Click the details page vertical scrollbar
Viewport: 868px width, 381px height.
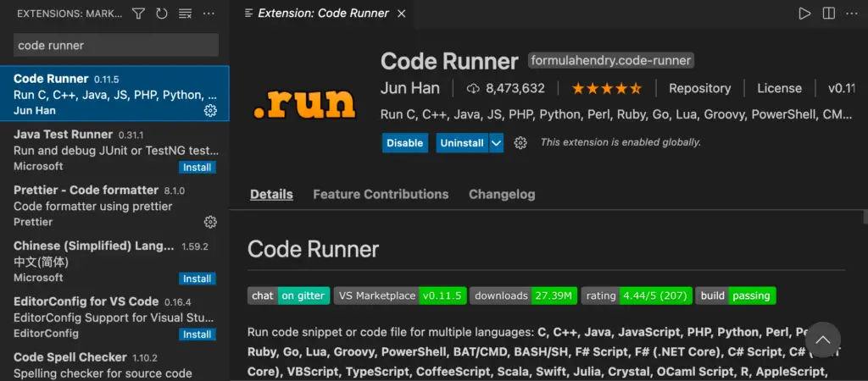pyautogui.click(x=865, y=216)
